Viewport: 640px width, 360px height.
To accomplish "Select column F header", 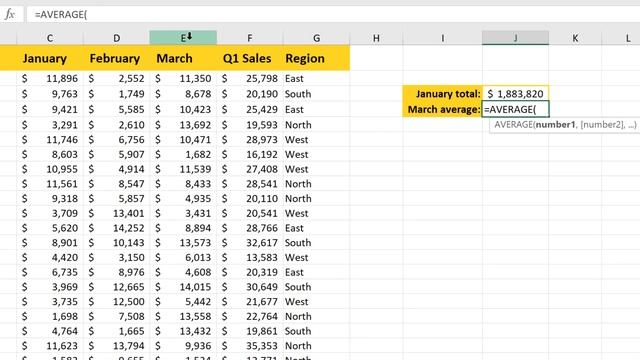I will coord(250,38).
